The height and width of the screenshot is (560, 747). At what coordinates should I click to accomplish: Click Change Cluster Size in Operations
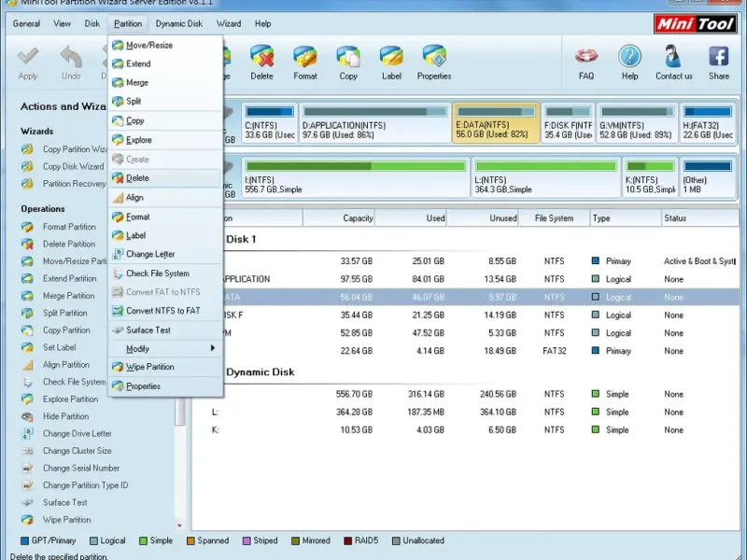coord(77,451)
